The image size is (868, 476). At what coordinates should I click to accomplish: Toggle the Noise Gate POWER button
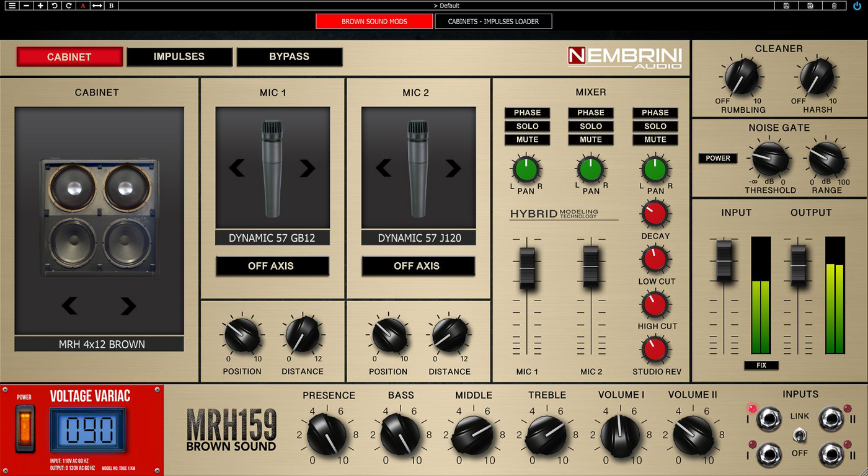tap(718, 158)
